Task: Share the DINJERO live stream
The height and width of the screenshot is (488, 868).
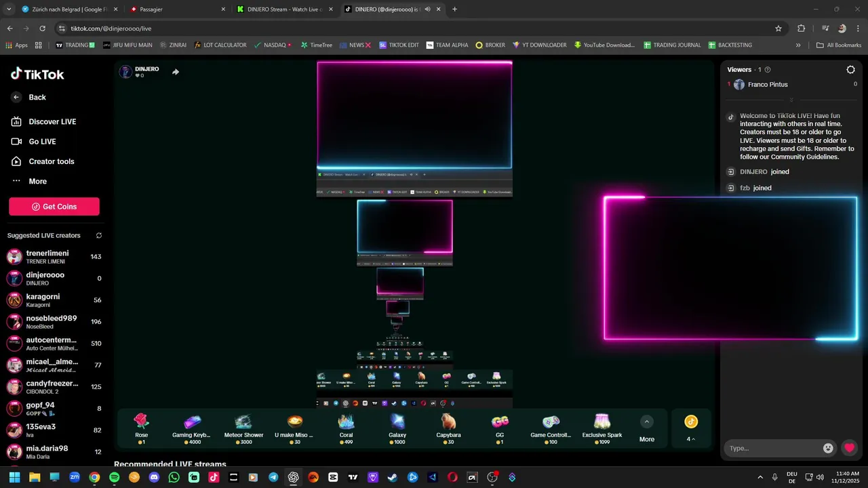Action: [176, 72]
